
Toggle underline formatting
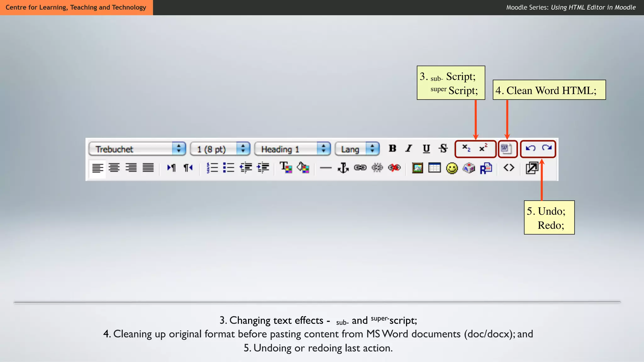pyautogui.click(x=426, y=148)
